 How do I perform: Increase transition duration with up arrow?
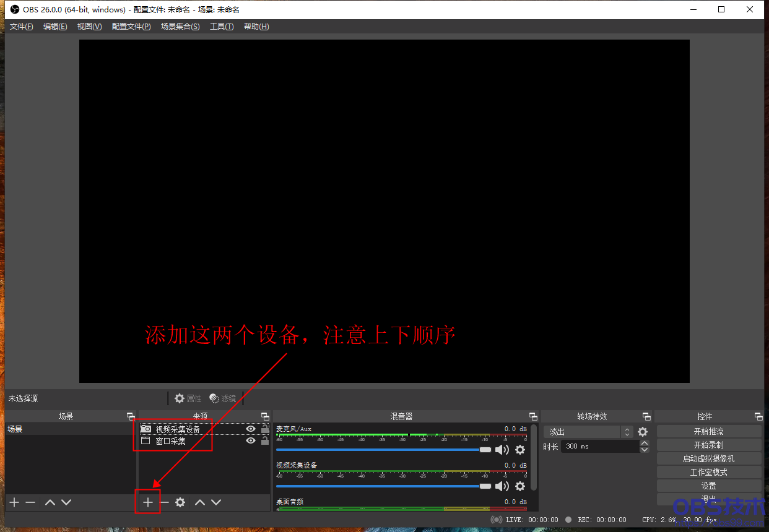645,443
